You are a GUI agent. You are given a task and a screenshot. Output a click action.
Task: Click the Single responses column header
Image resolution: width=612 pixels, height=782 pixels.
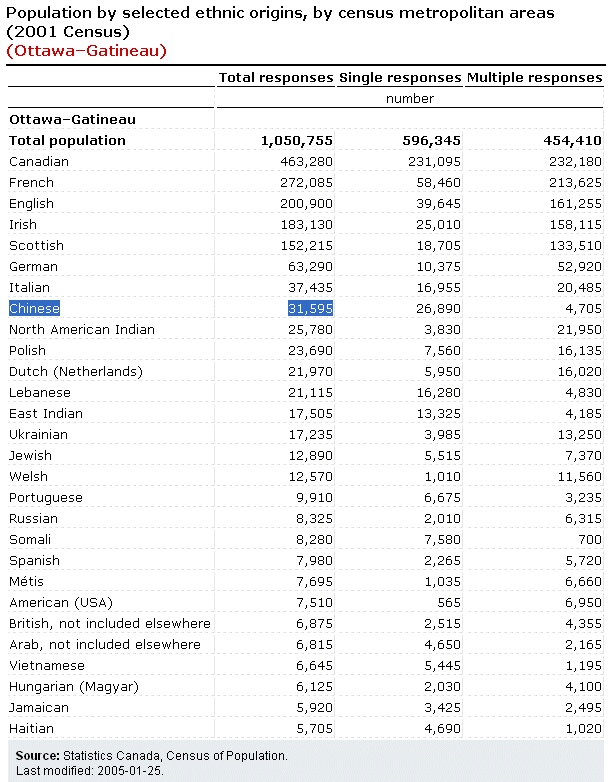[400, 77]
